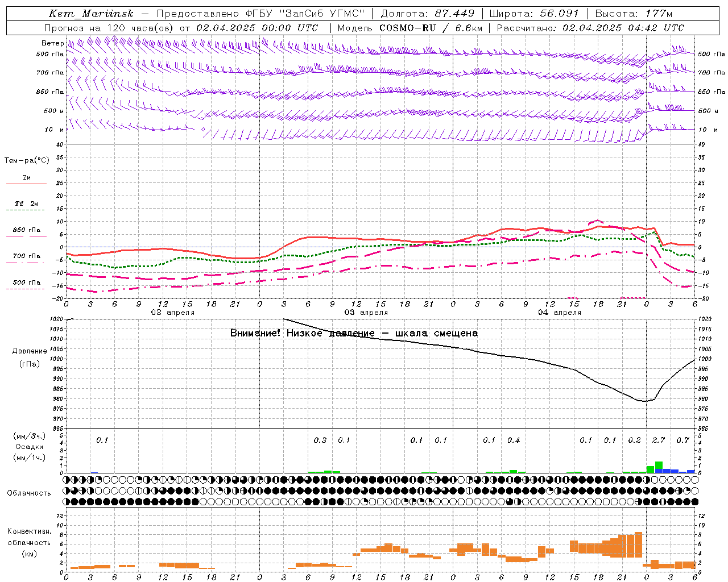Click the 0.7 precipitation value
This screenshot has width=728, height=582.
[682, 440]
